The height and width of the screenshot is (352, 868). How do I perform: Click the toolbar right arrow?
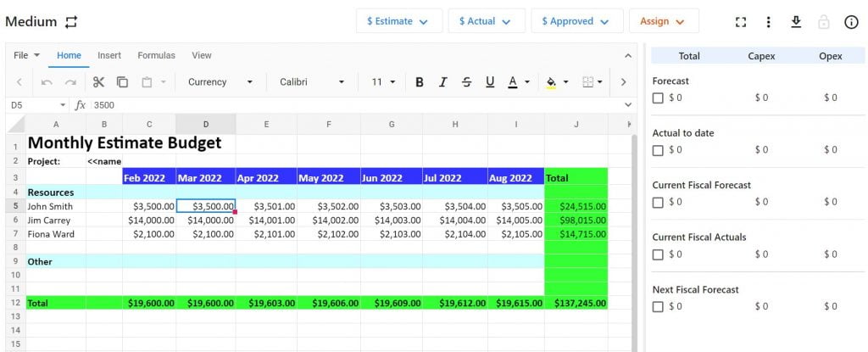623,82
